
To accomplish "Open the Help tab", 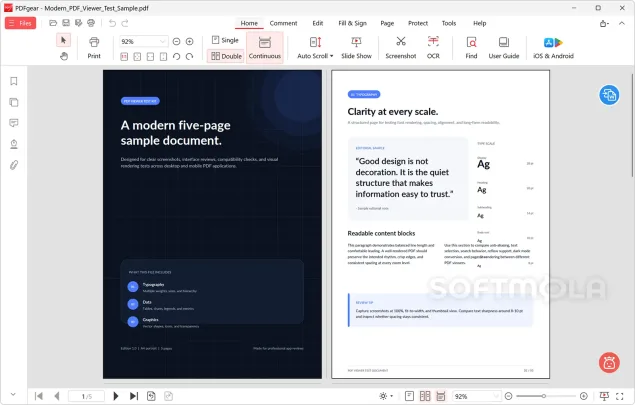I will coord(479,23).
